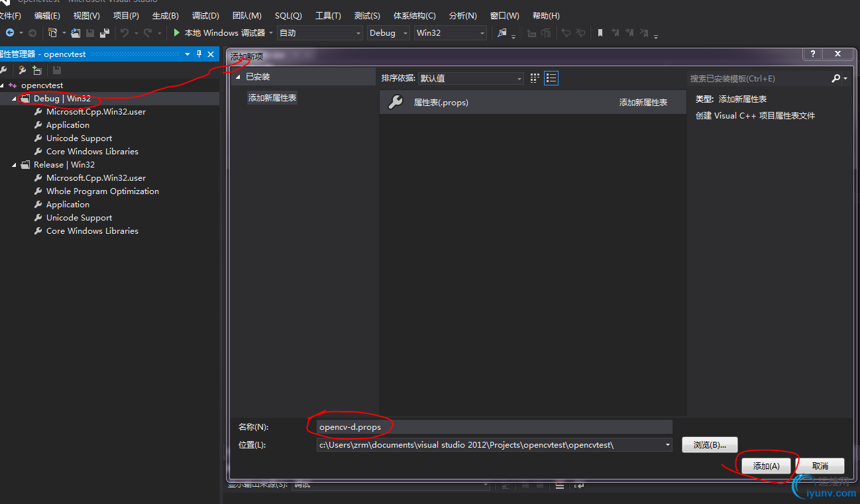Click the 取消 cancel button
The image size is (860, 504).
(820, 466)
